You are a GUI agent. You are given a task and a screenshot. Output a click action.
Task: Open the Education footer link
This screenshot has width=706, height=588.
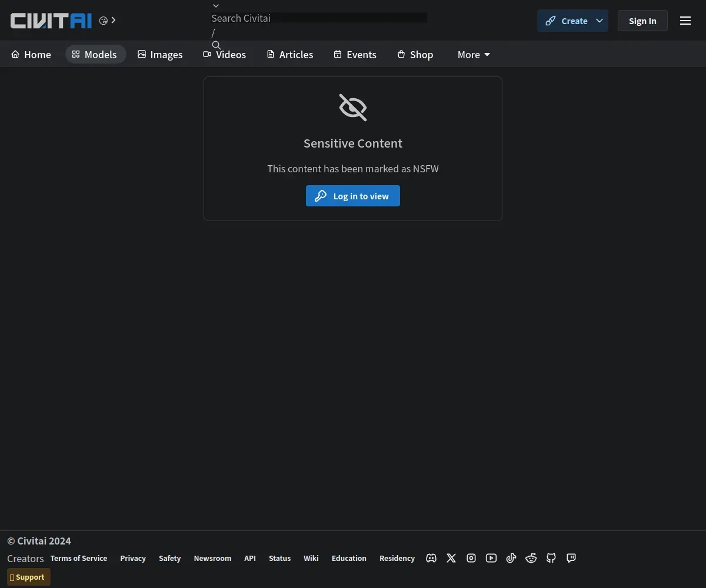(x=349, y=558)
